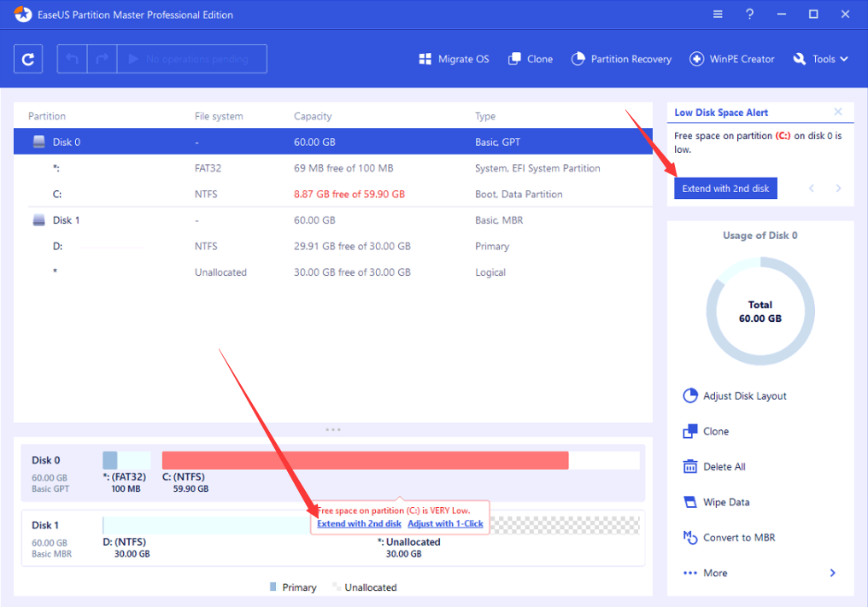Launch the Clone toolbar option
This screenshot has width=868, height=607.
click(x=531, y=59)
